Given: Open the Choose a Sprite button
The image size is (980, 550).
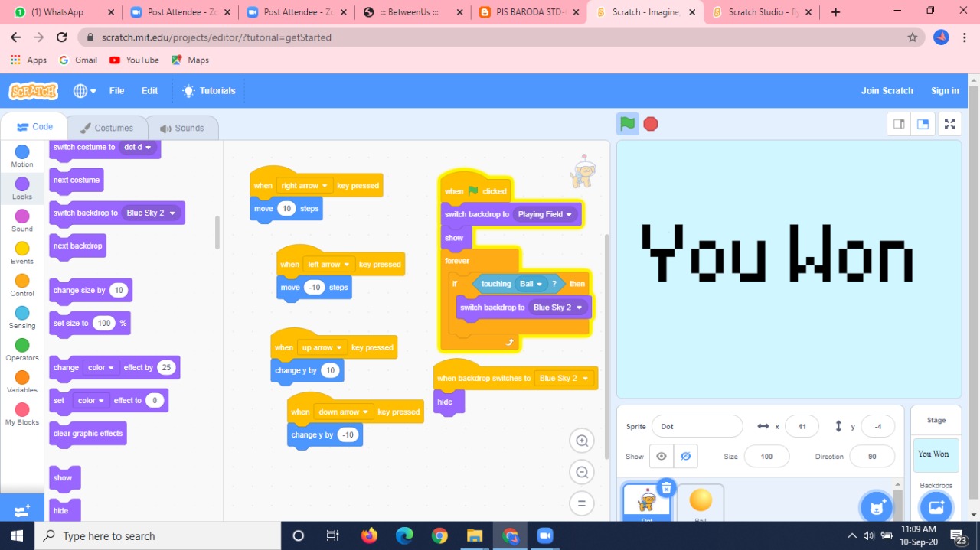Looking at the screenshot, I should coord(876,506).
